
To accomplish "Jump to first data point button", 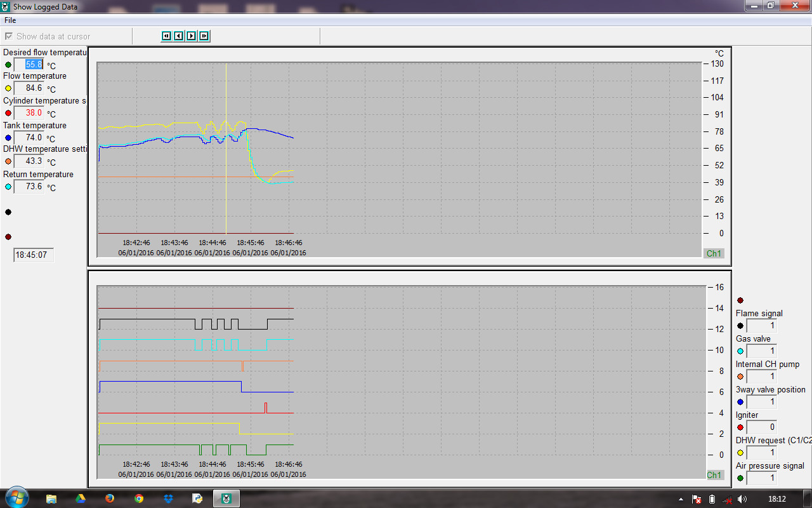I will (166, 36).
